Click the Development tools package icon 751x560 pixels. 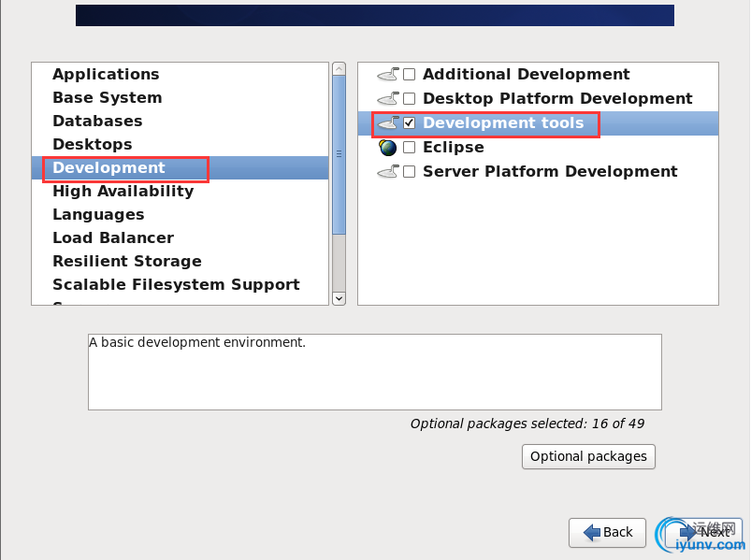[x=388, y=123]
